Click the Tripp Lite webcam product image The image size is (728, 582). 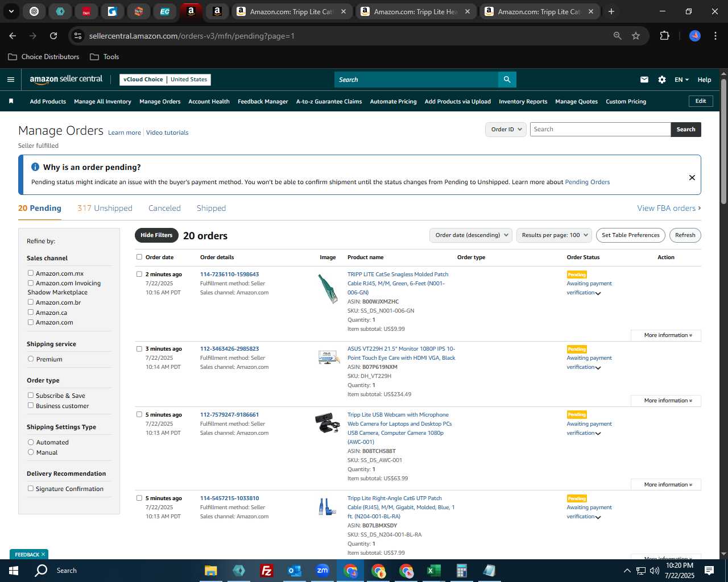tap(328, 423)
